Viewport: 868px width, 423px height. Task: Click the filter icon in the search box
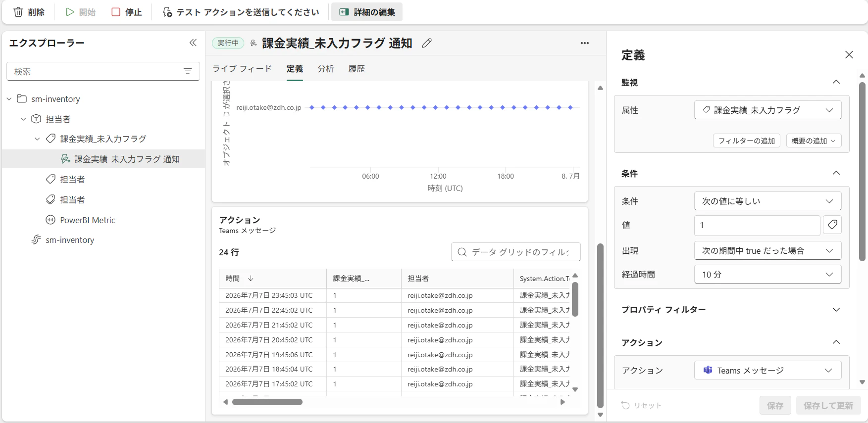pyautogui.click(x=188, y=71)
